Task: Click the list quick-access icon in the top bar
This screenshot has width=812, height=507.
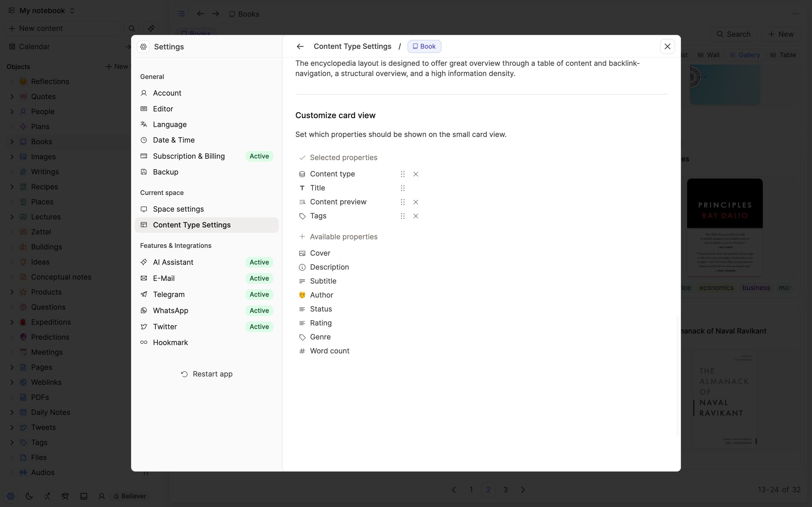Action: click(181, 14)
